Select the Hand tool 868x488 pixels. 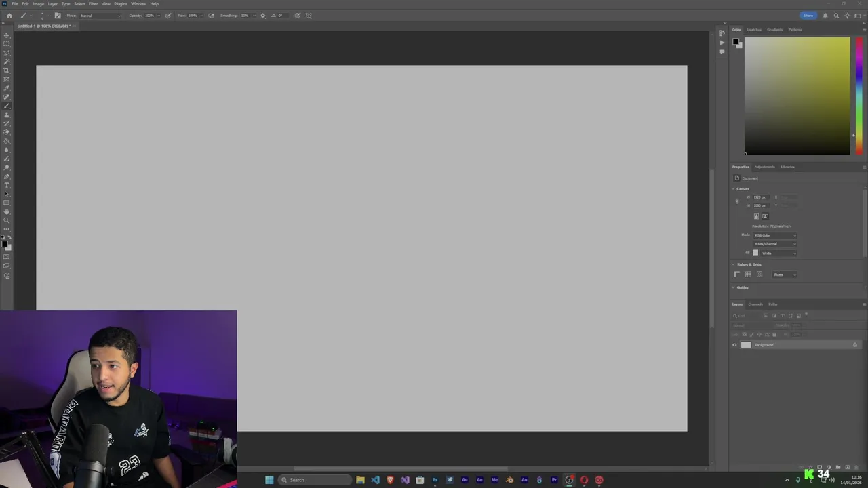click(7, 211)
